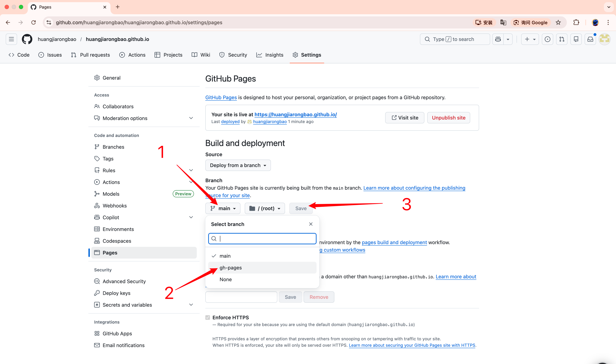
Task: Open the Copilot dropdown arrow in header
Action: 508,39
